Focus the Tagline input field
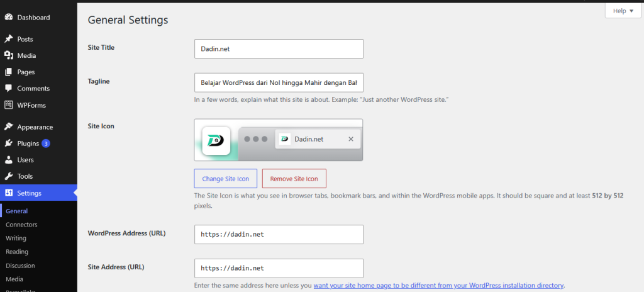 (x=279, y=82)
